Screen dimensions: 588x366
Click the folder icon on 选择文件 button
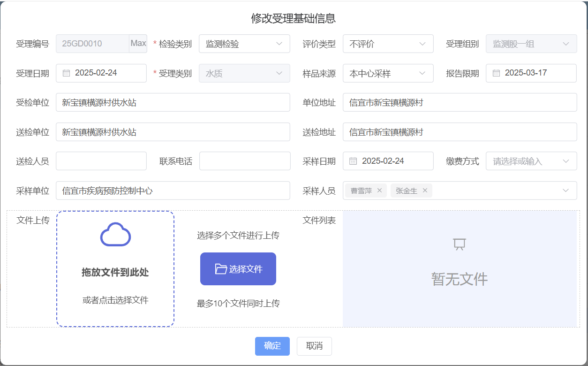[x=221, y=269]
